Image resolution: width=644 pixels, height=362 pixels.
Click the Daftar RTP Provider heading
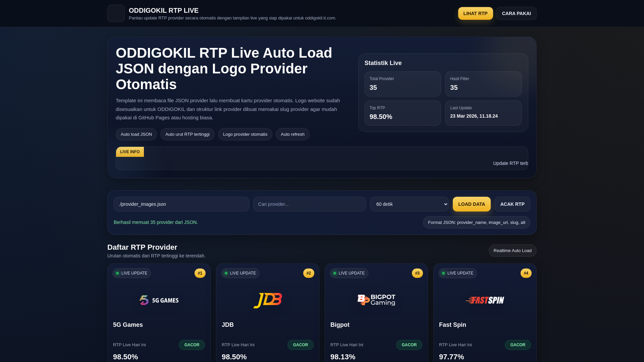[142, 247]
